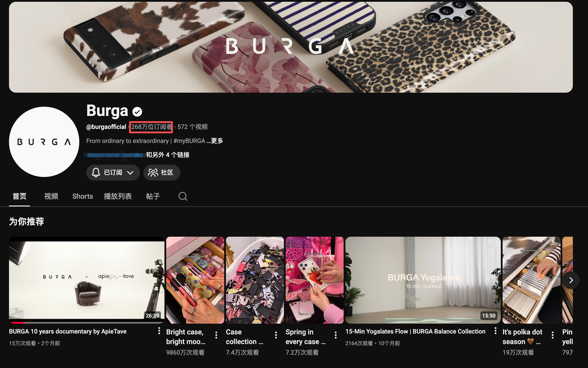Open BURGA 10 years documentary thumbnail
Image resolution: width=588 pixels, height=368 pixels.
pyautogui.click(x=87, y=280)
